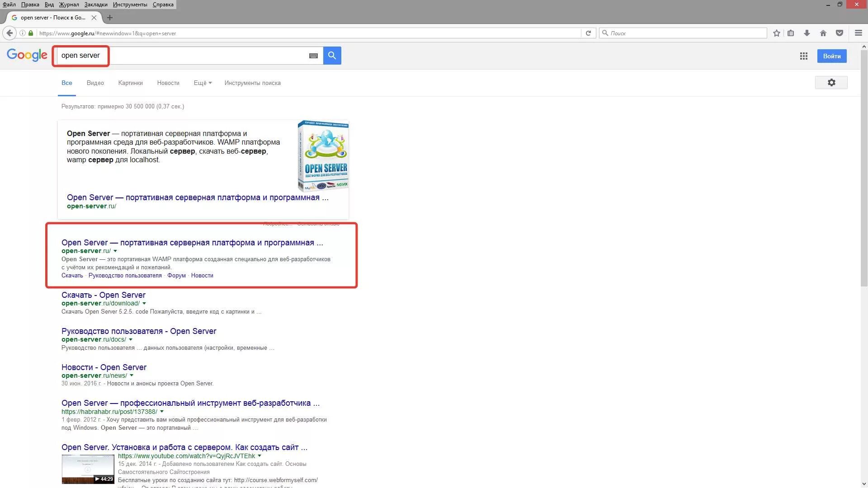The height and width of the screenshot is (488, 868).
Task: Reload the page with the refresh icon
Action: pyautogui.click(x=588, y=33)
